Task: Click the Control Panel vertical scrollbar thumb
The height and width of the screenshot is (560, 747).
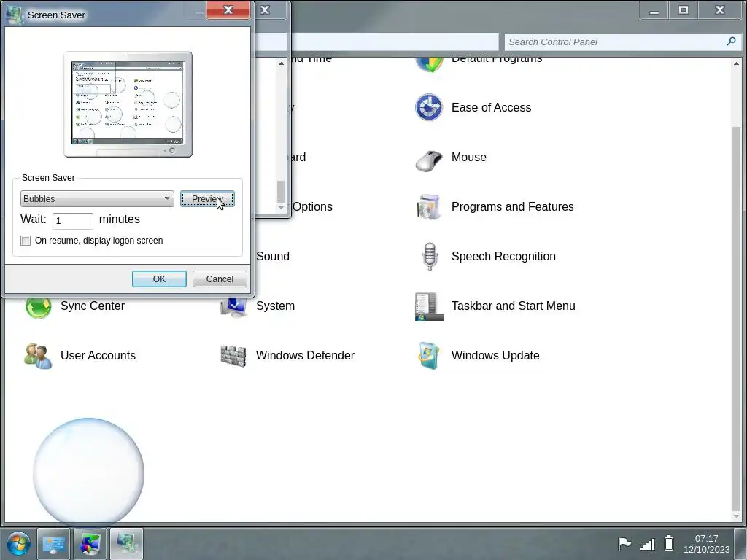Action: coord(737,318)
